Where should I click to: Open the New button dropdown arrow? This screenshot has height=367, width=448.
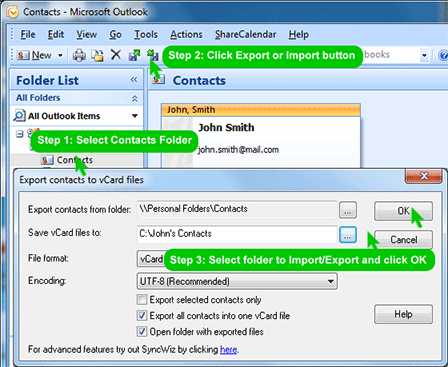60,55
